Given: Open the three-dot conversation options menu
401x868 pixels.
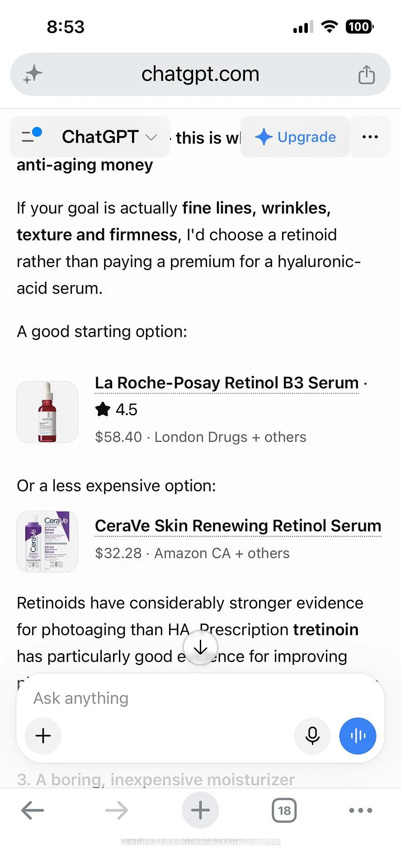Looking at the screenshot, I should [370, 137].
